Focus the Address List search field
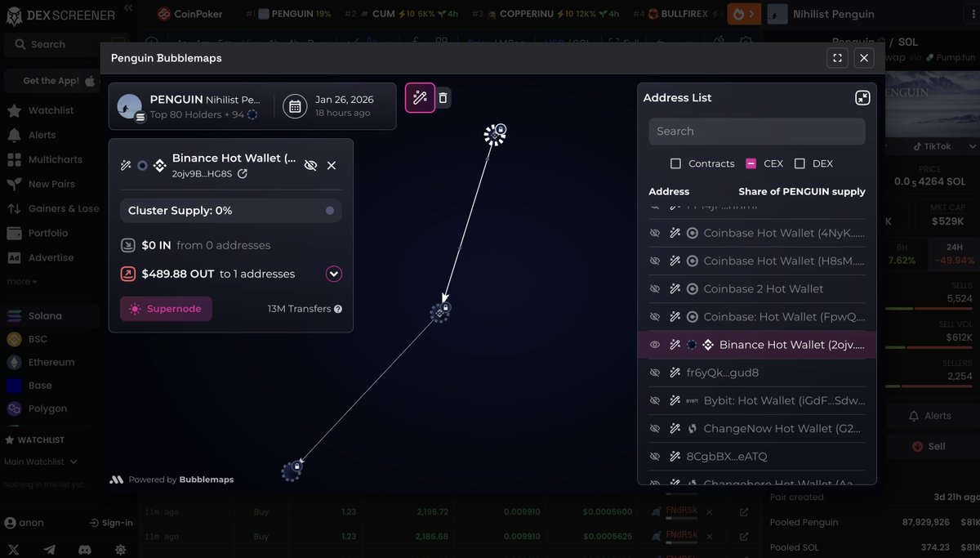980x558 pixels. tap(757, 132)
